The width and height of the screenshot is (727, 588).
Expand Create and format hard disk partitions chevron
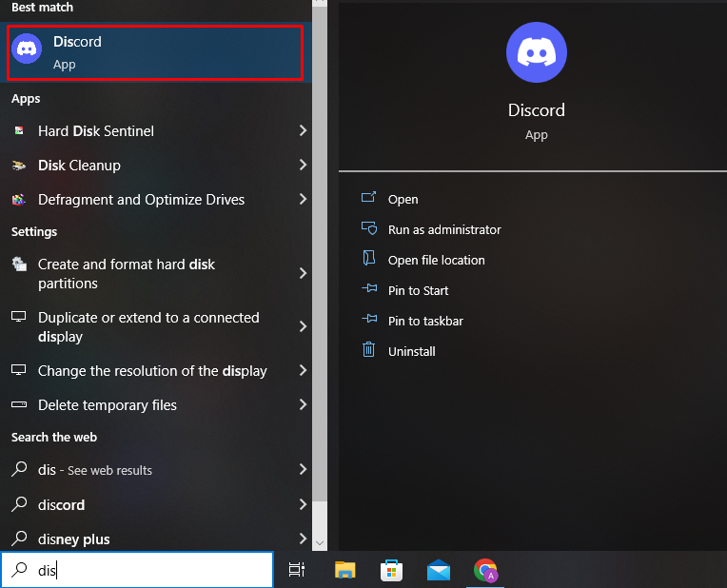[x=303, y=274]
